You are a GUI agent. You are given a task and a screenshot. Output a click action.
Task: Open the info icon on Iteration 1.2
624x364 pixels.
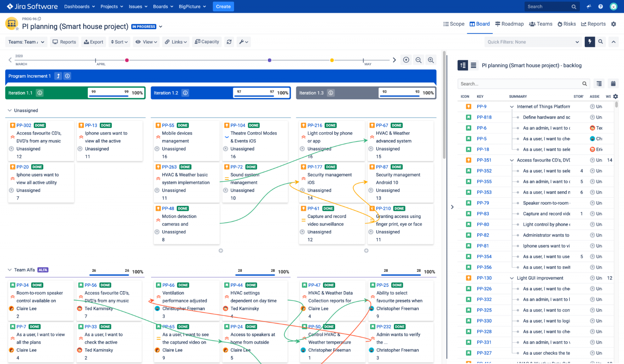pos(185,93)
